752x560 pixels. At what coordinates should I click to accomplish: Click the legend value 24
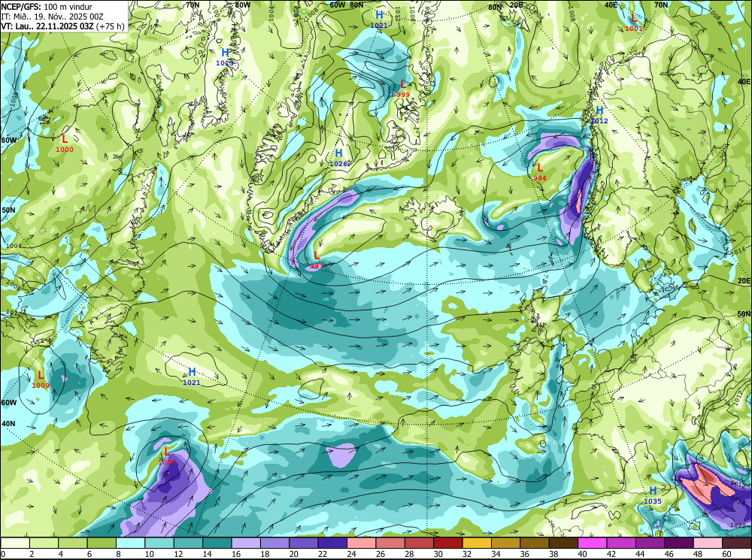(x=351, y=554)
